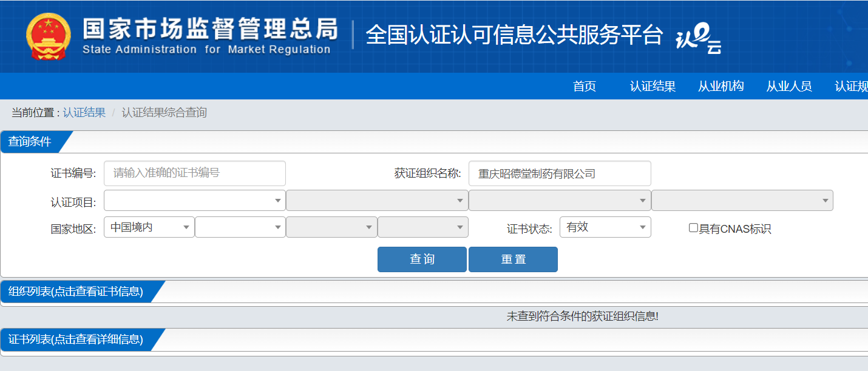Click the 未查到符合条件的获证组织信息 message
Viewport: 868px width, 371px height.
coord(583,316)
